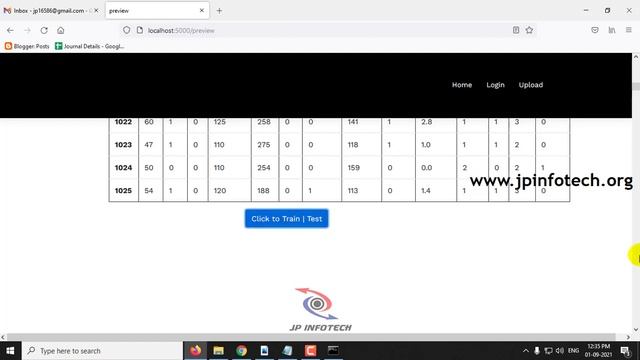The width and height of the screenshot is (640, 360).
Task: Open the browser home page
Action: (x=61, y=30)
